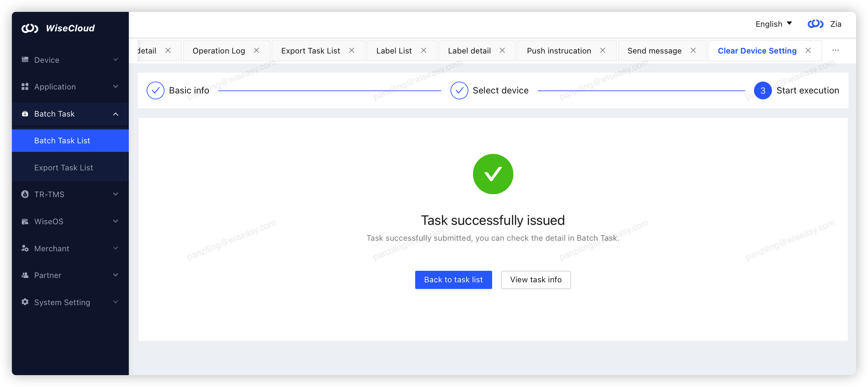Close the Label List tab
Viewport: 868px width, 387px height.
click(423, 51)
